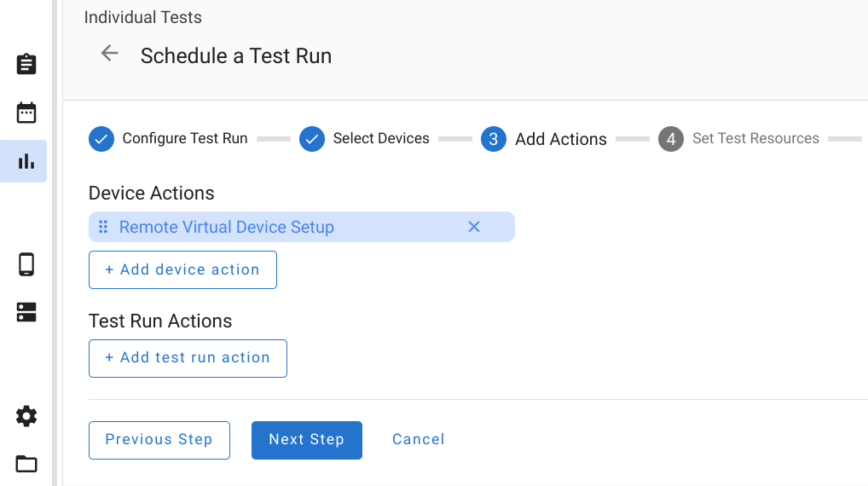This screenshot has height=486, width=868.
Task: Select step 3 Add Actions
Action: (x=544, y=139)
